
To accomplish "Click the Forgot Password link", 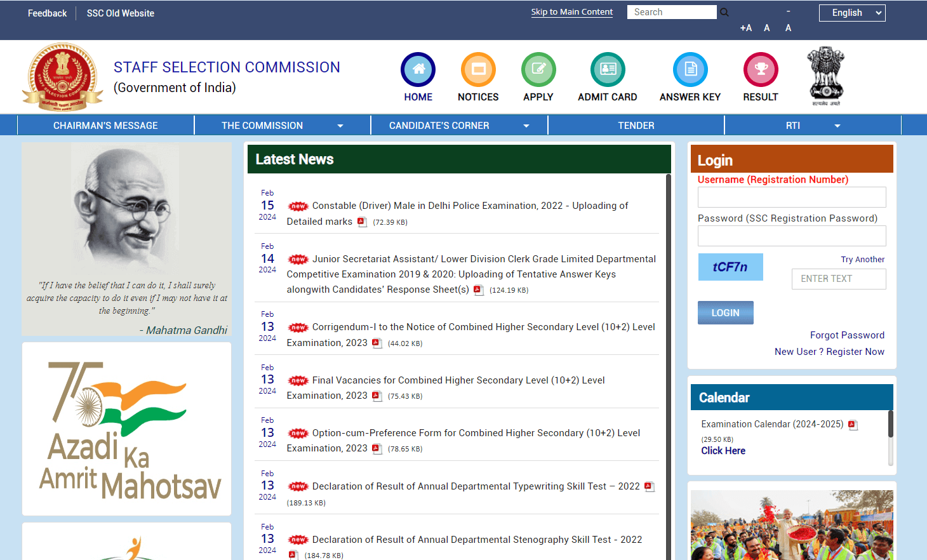I will 847,335.
